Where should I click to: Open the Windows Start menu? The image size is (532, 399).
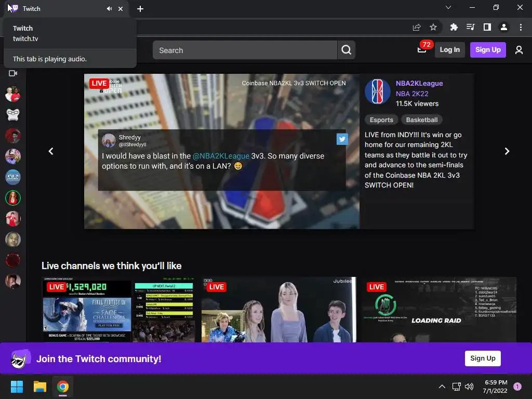click(17, 387)
